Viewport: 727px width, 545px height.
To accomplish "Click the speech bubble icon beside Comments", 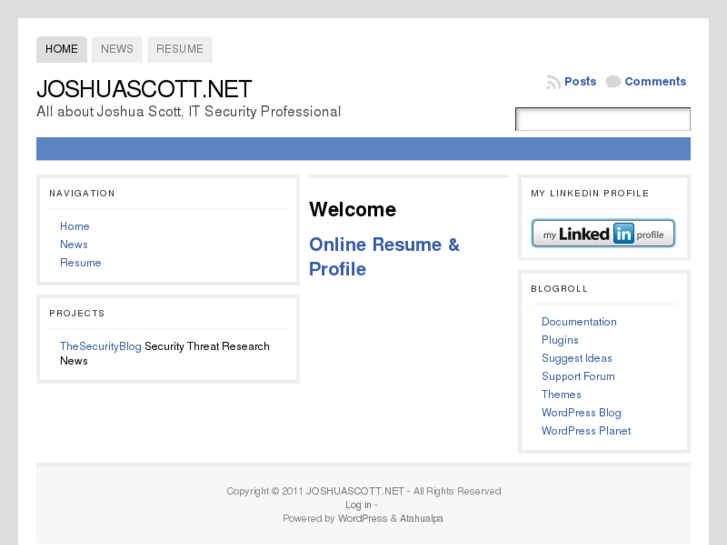I will 613,82.
